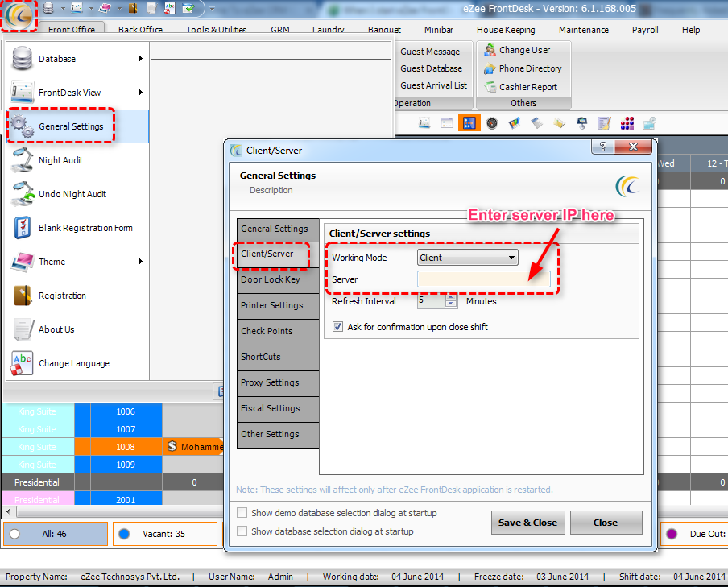Select the highlighted orange room grid view icon
This screenshot has width=728, height=587.
pyautogui.click(x=469, y=123)
